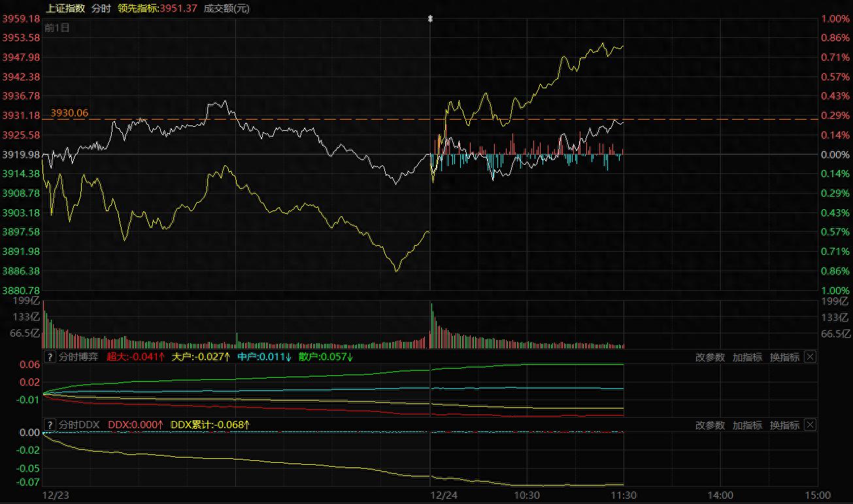853x504 pixels.
Task: Click the 3959.18 top price label
Action: tap(22, 20)
